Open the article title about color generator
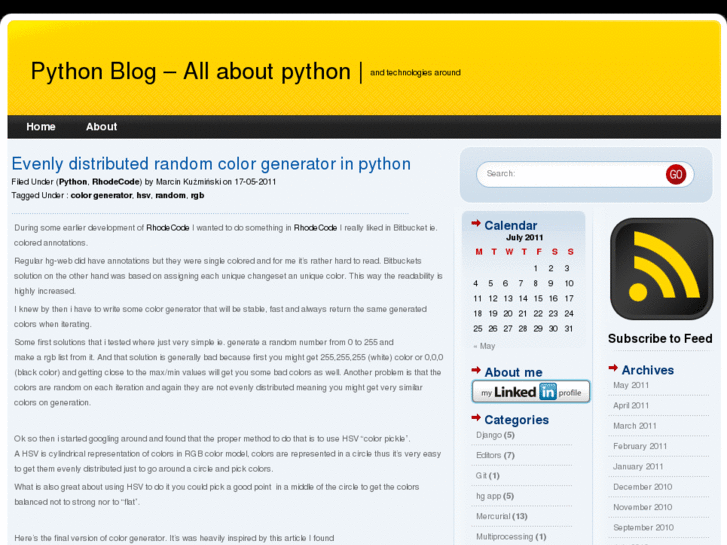This screenshot has width=727, height=545. 211,164
